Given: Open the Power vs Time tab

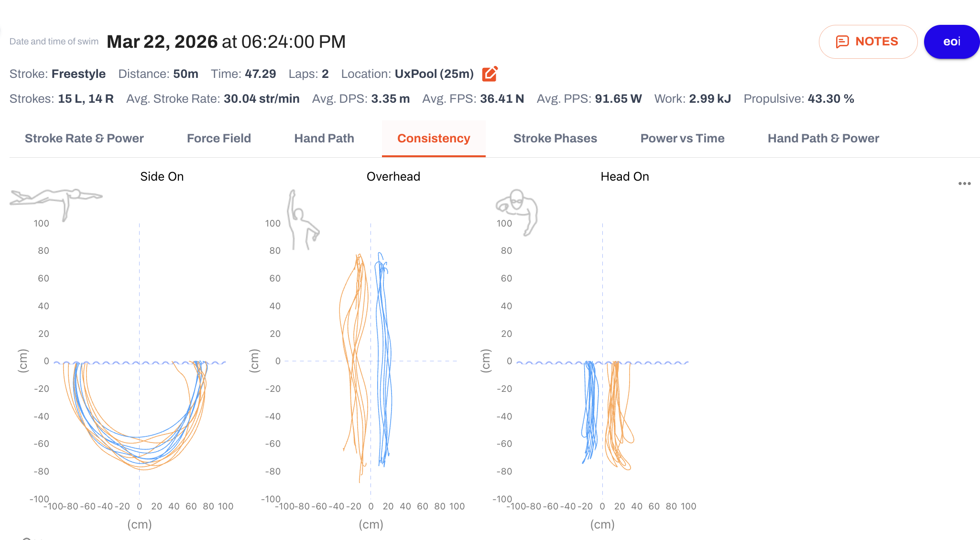Looking at the screenshot, I should click(x=682, y=139).
